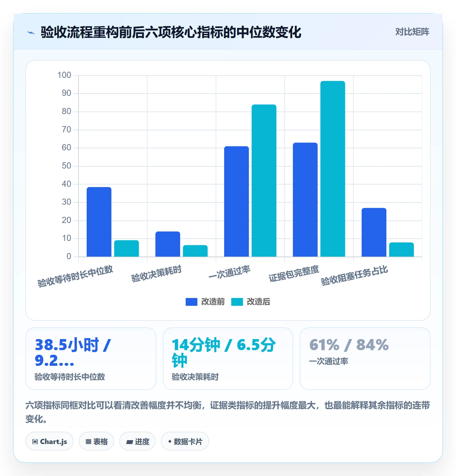Viewport: 456px width, 476px height.
Task: Click the 50 value on the y-axis
Action: pyautogui.click(x=66, y=166)
